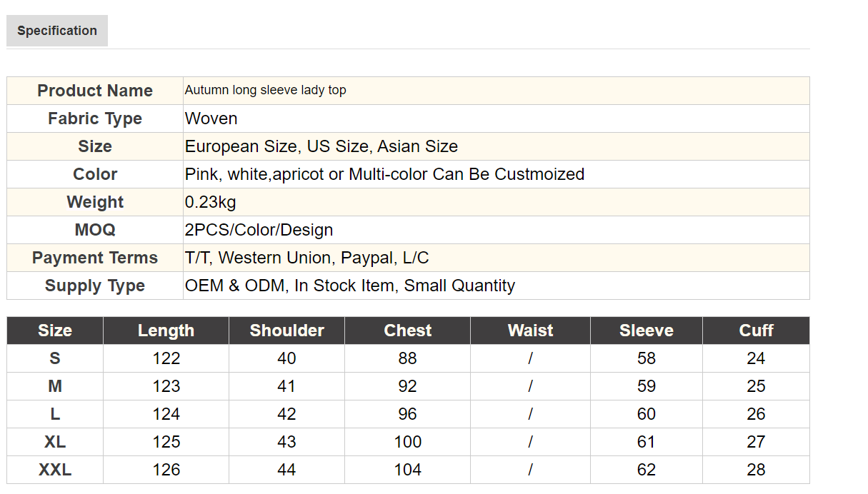Click shoulder value 40
The height and width of the screenshot is (494, 868).
(287, 358)
